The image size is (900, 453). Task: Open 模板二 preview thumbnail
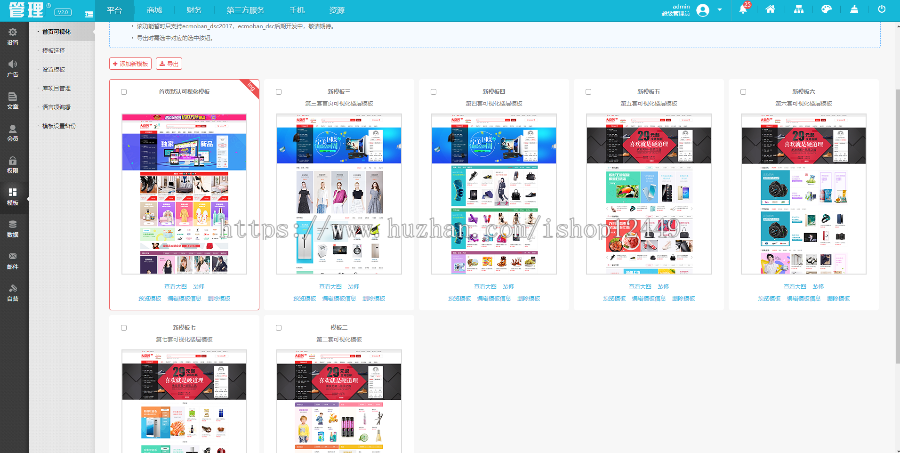click(339, 401)
